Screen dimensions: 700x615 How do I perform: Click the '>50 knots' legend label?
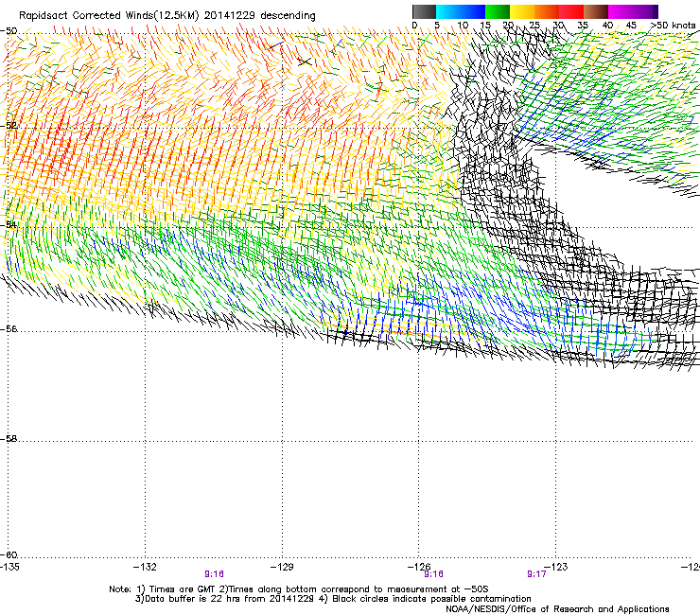[673, 26]
